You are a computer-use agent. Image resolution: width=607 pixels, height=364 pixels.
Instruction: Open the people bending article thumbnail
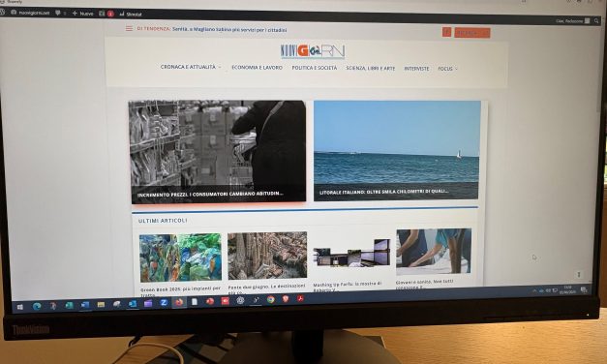[x=434, y=252]
